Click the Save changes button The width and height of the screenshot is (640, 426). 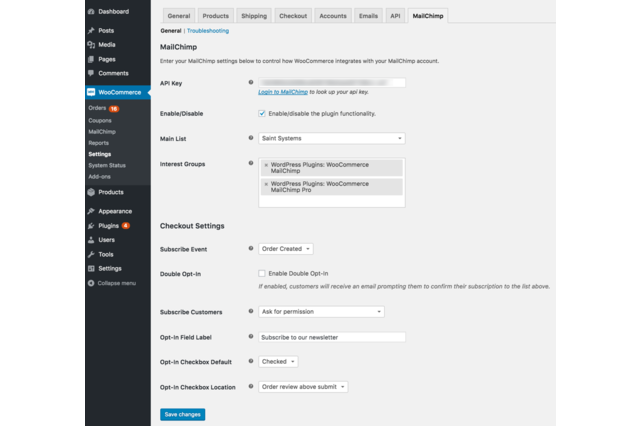tap(182, 414)
